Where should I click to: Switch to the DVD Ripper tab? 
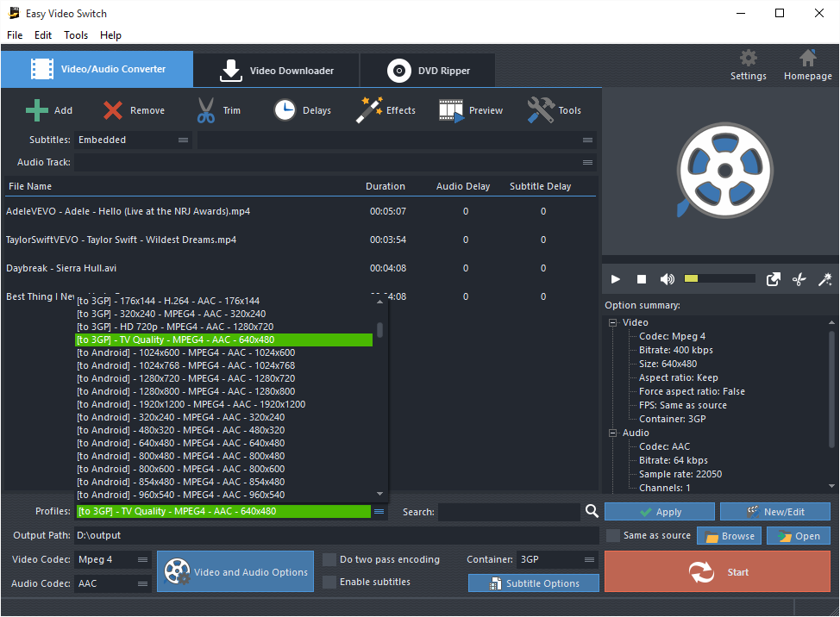point(428,71)
